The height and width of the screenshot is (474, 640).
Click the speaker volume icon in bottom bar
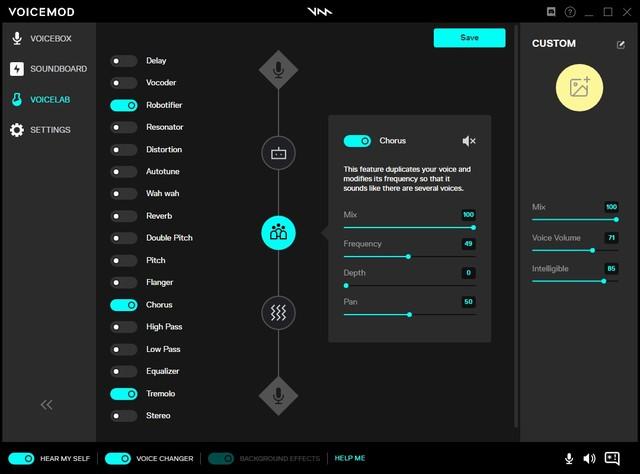[589, 458]
